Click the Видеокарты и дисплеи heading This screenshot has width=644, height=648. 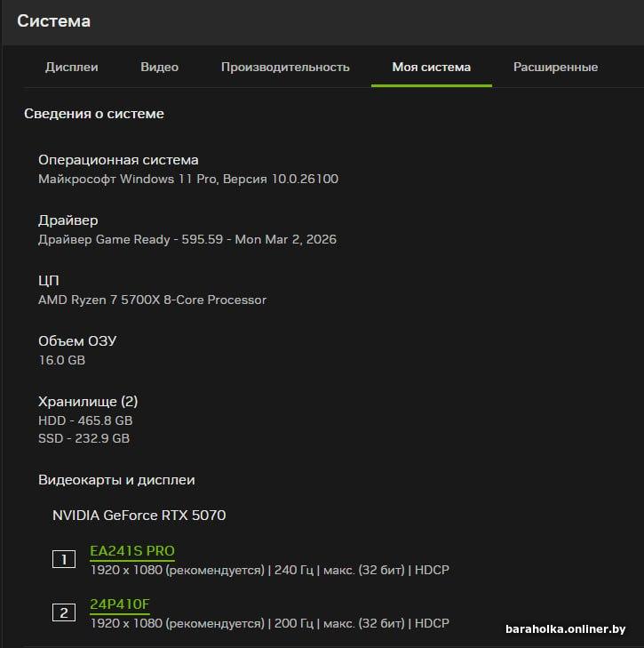[116, 480]
